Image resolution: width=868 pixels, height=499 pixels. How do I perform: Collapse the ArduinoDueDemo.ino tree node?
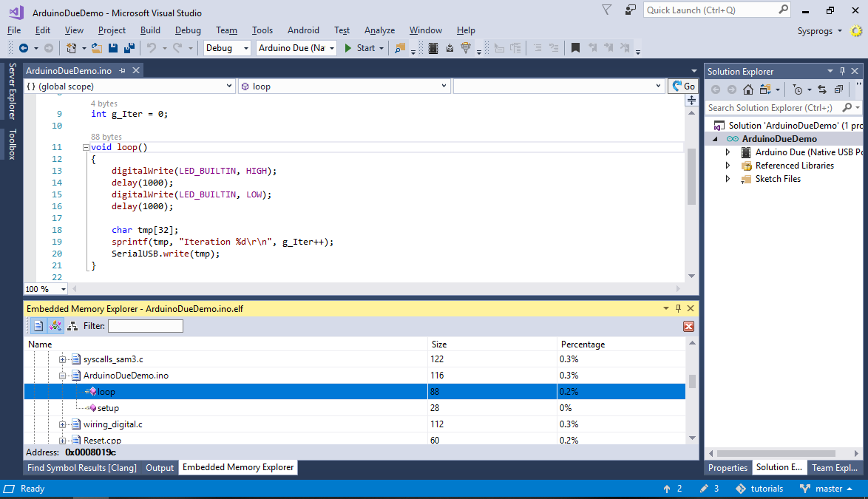click(x=63, y=376)
